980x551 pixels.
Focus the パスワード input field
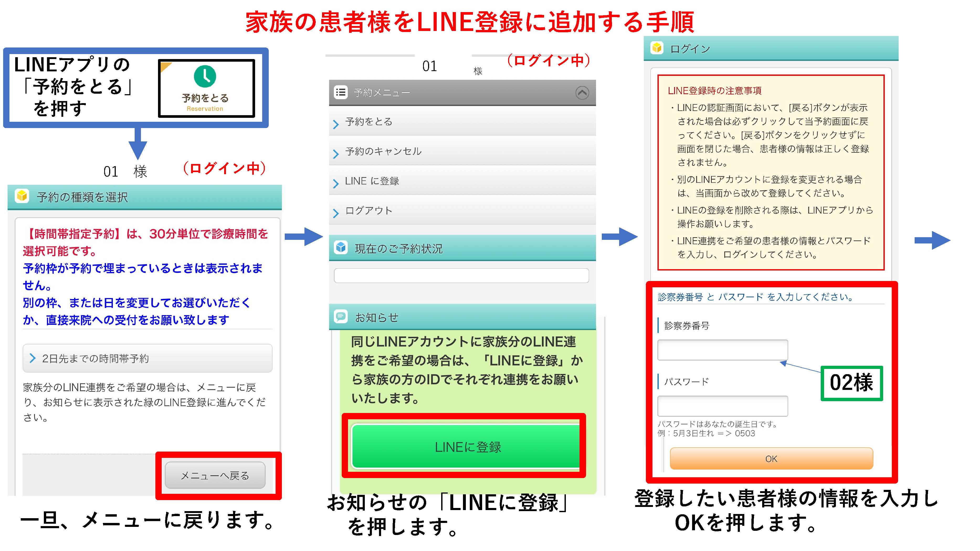[x=723, y=406]
